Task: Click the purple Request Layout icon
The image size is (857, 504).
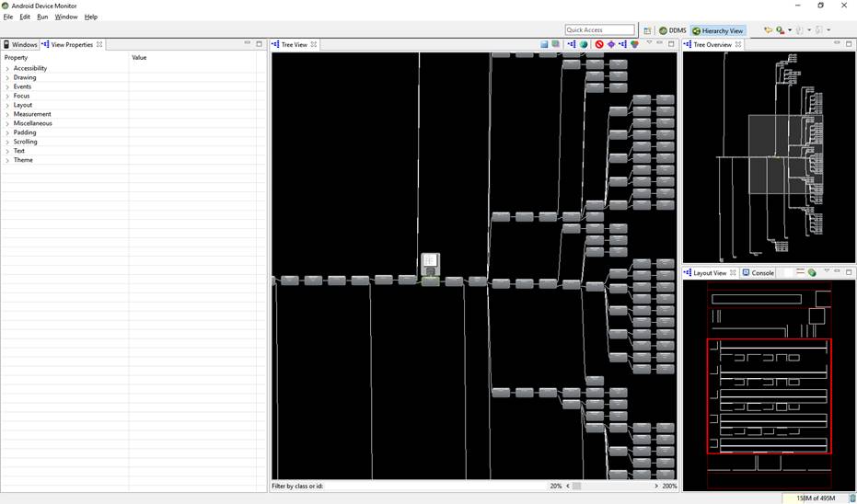Action: click(611, 44)
